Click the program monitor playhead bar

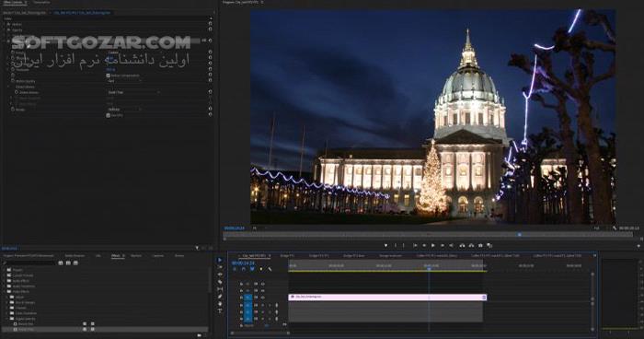pos(428,235)
